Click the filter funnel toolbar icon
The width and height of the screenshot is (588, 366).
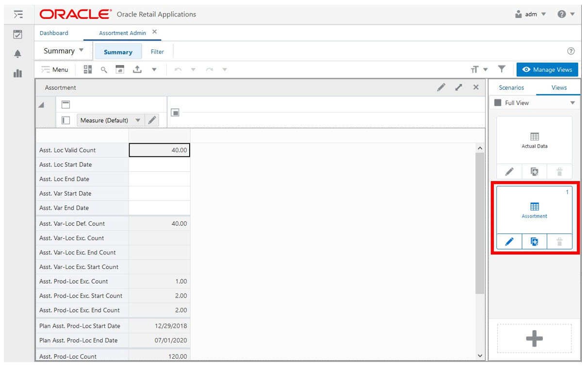(502, 69)
